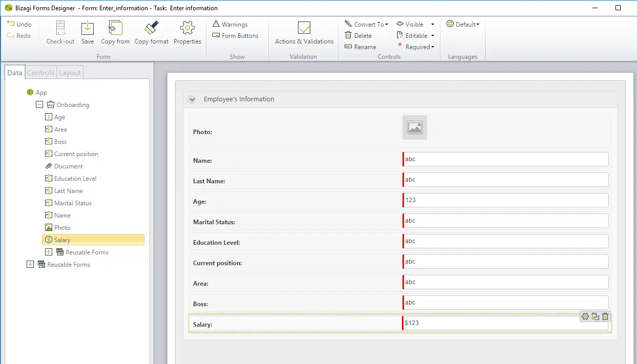Open the Visible dropdown
The width and height of the screenshot is (637, 364).
(x=415, y=24)
